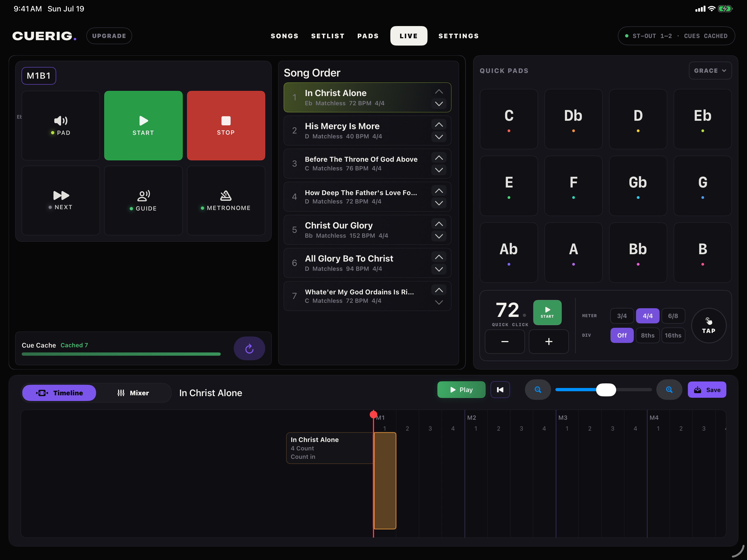Select How Deep The Father's Love song

click(x=368, y=197)
